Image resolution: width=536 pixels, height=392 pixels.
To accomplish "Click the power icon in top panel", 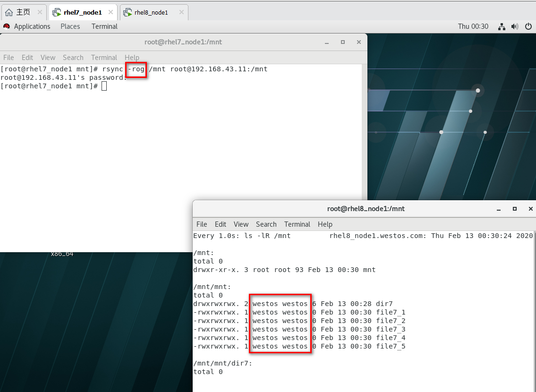I will click(528, 26).
